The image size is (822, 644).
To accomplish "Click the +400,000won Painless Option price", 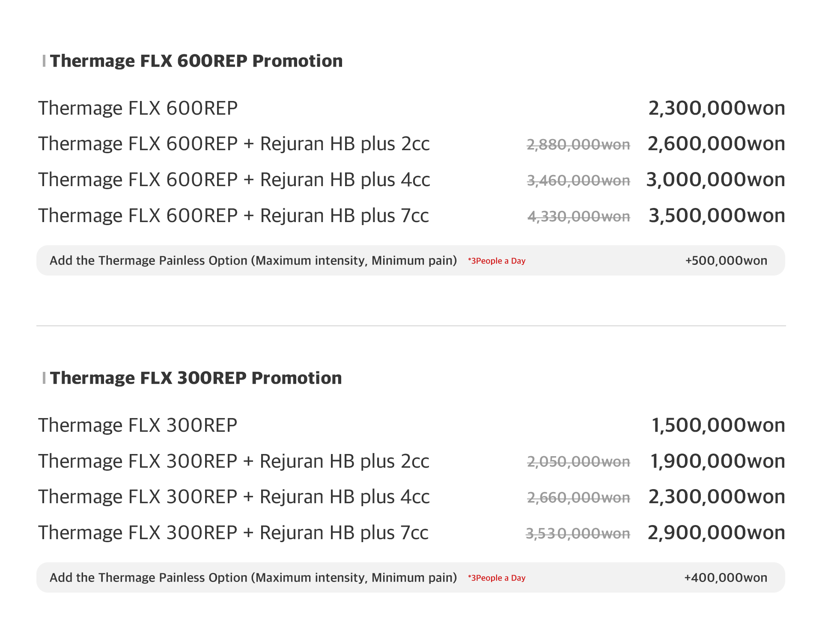I will pyautogui.click(x=726, y=578).
